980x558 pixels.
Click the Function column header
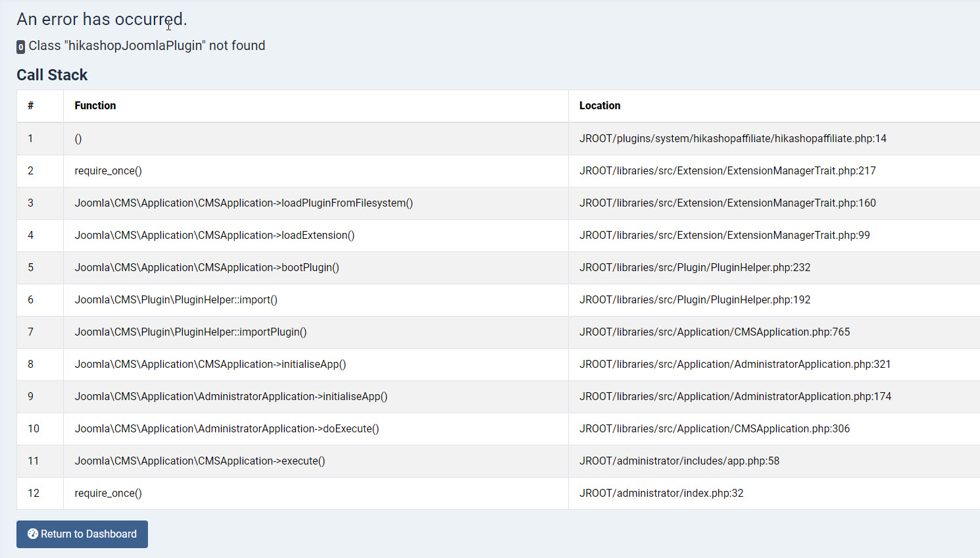[x=95, y=106]
